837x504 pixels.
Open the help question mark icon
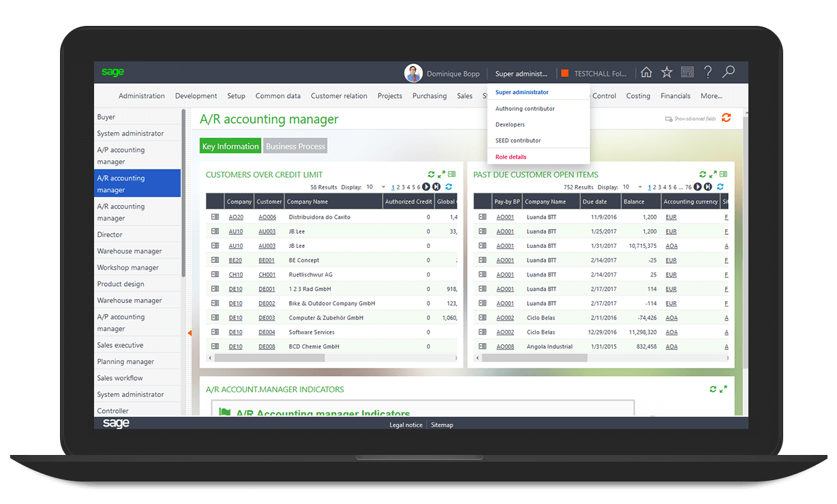pyautogui.click(x=707, y=73)
